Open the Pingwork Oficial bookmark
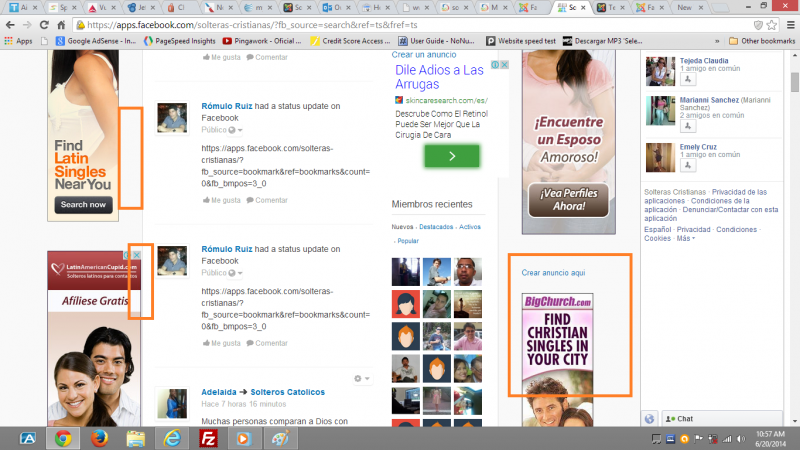This screenshot has height=450, width=800. tap(262, 41)
